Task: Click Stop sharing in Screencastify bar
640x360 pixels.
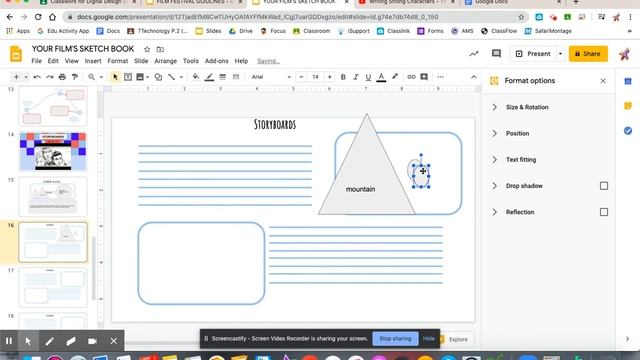Action: (x=395, y=338)
